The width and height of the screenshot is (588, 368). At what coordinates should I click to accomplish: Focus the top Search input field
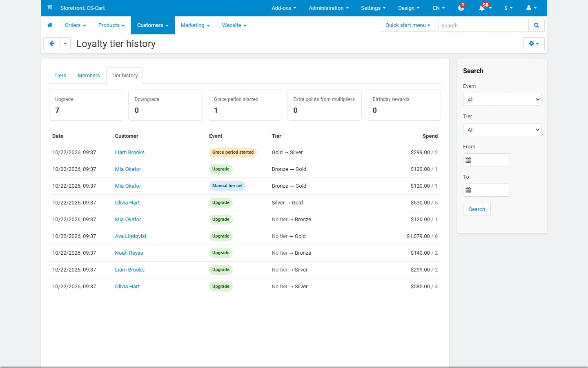pyautogui.click(x=483, y=25)
